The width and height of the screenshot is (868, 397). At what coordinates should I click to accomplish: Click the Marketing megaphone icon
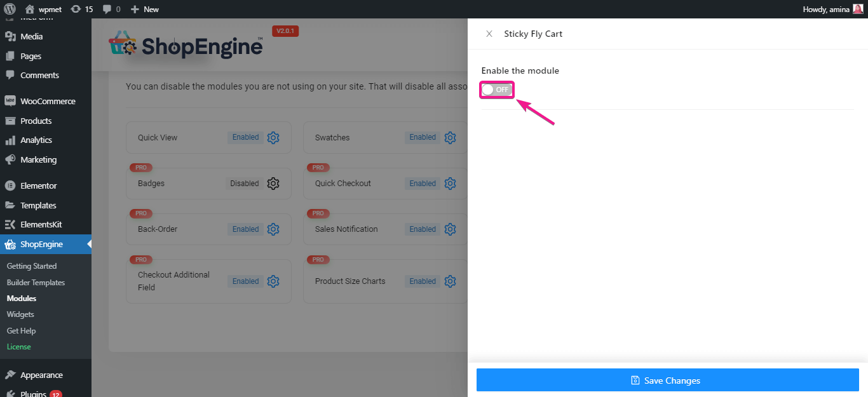tap(10, 159)
